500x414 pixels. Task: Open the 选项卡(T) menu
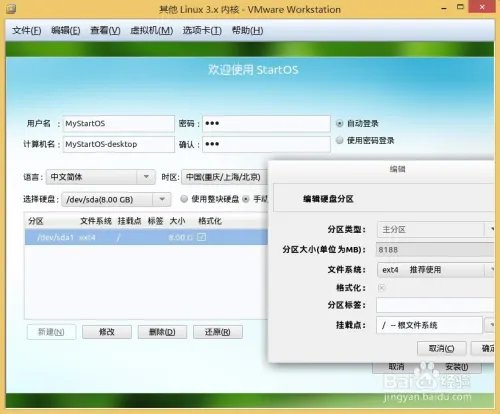(x=202, y=31)
